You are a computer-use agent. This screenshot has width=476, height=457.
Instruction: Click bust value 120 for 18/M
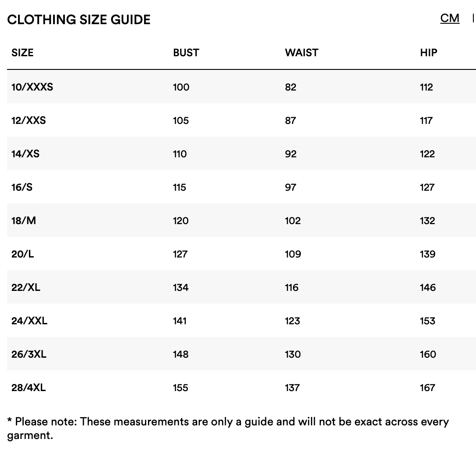click(x=181, y=221)
